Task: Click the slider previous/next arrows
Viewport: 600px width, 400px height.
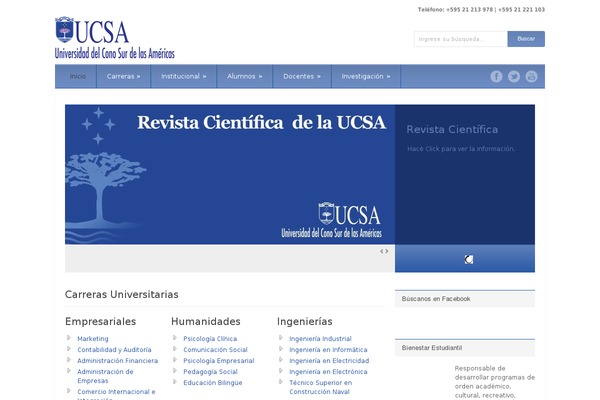Action: [x=384, y=251]
